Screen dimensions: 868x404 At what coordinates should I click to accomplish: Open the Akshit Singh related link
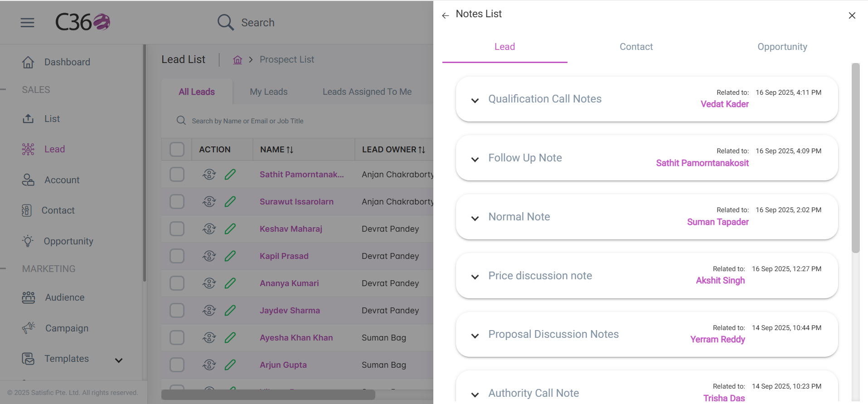(720, 280)
